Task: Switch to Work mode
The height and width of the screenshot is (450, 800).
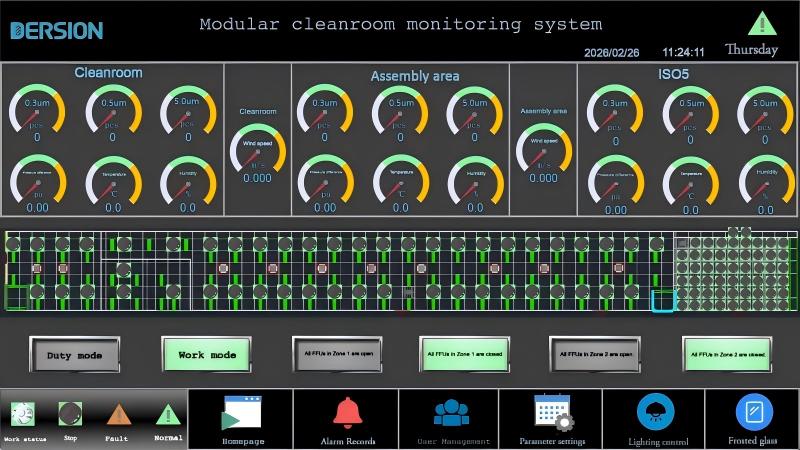Action: 207,354
